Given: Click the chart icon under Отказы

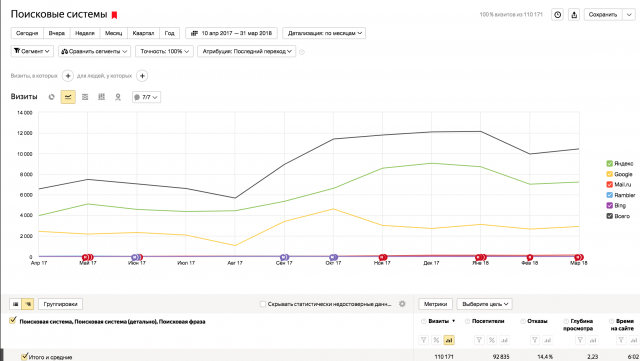Looking at the screenshot, I should pyautogui.click(x=547, y=340).
